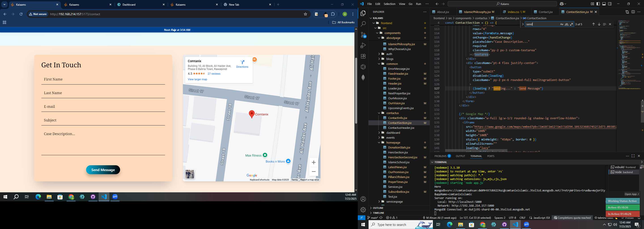This screenshot has height=229, width=644.
Task: Open the File menu in VS Code
Action: point(369,4)
